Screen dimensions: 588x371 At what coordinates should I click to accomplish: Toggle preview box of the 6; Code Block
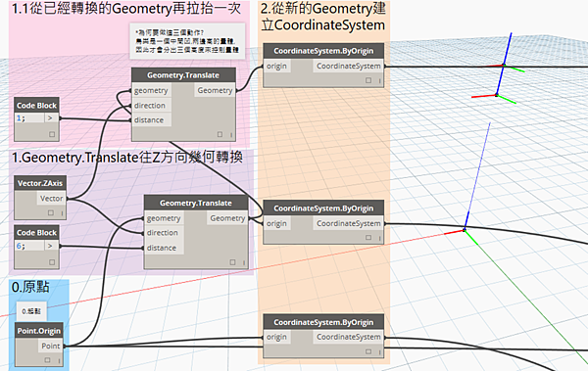(x=52, y=262)
